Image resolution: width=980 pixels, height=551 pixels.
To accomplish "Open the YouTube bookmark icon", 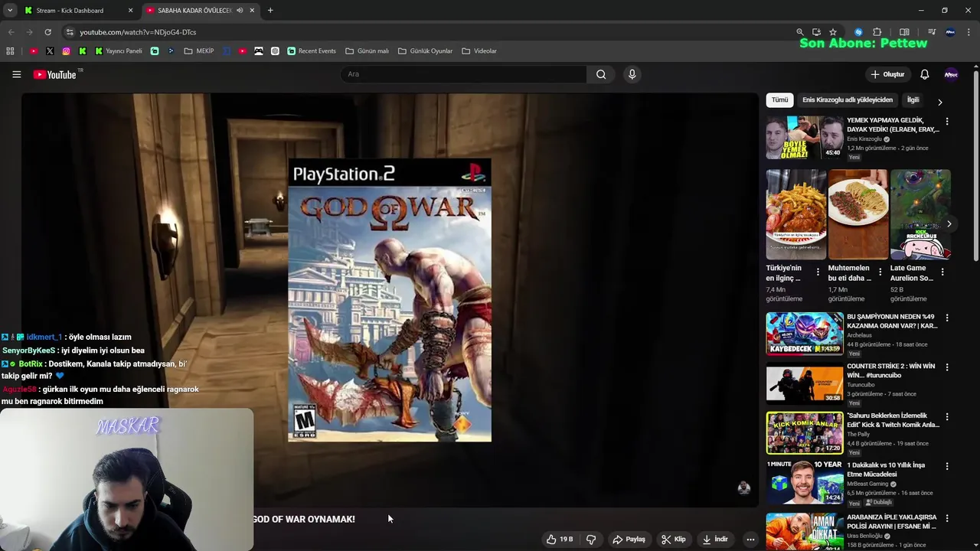I will pos(33,51).
